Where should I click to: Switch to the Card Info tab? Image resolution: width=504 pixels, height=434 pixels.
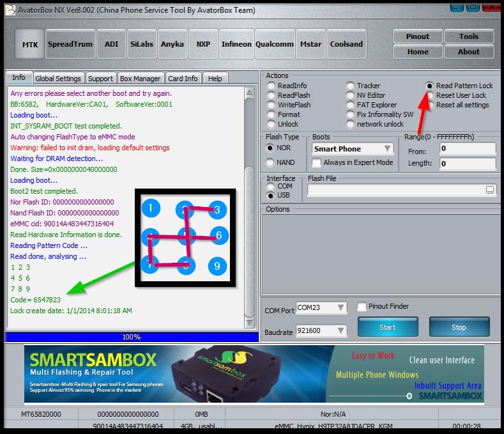[183, 79]
